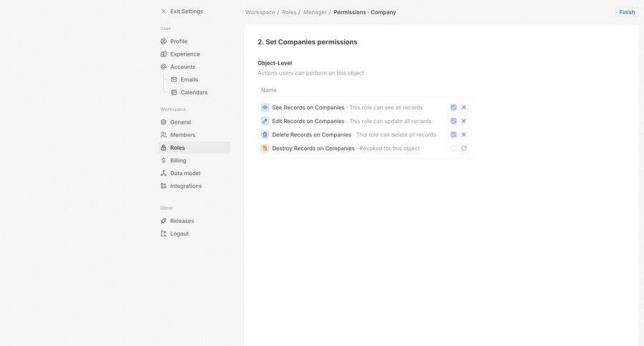Click the X icon beside Exit Settings
Viewport: 644px width, 346px height.
[163, 11]
